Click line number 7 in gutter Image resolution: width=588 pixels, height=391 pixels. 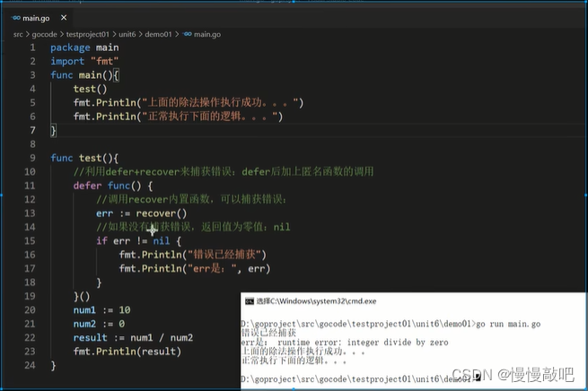pos(32,130)
